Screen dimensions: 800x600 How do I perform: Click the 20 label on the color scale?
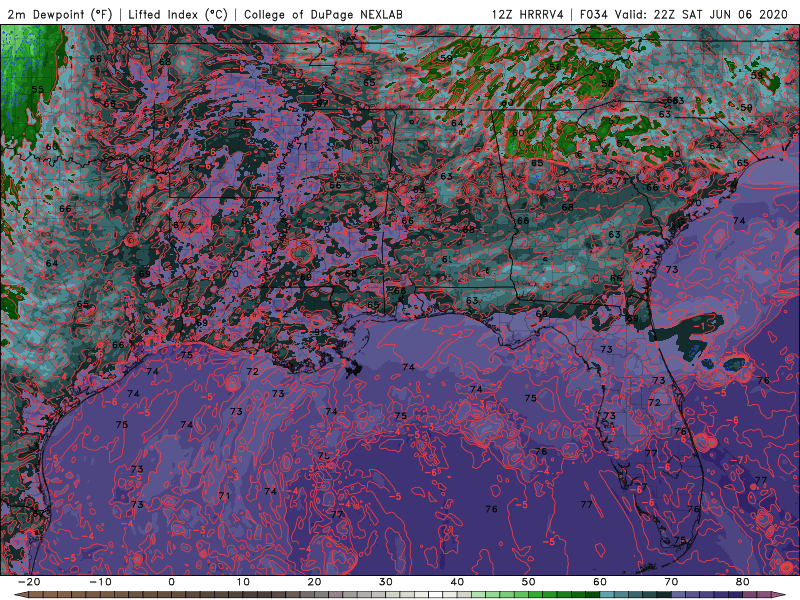click(314, 582)
